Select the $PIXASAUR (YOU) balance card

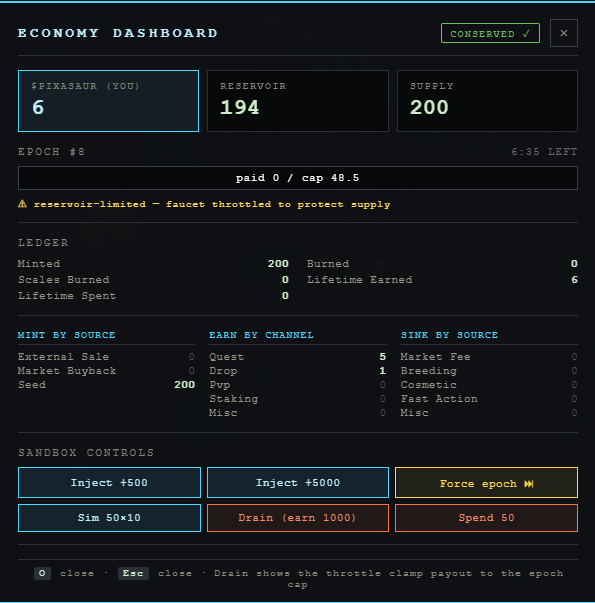point(108,101)
